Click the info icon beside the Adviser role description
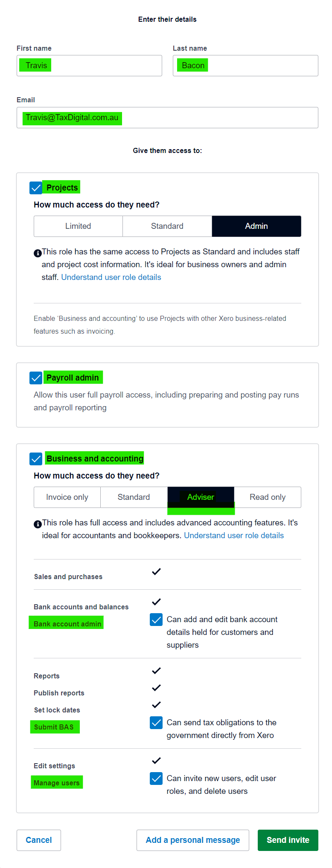 click(x=38, y=524)
